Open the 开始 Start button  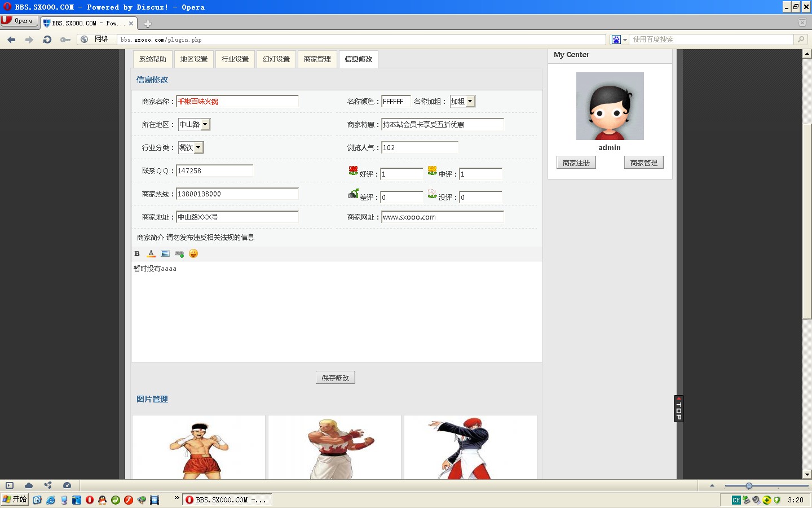click(15, 500)
